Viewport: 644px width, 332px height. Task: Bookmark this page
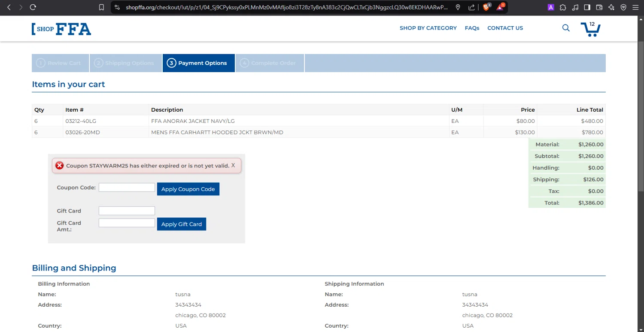coord(101,7)
